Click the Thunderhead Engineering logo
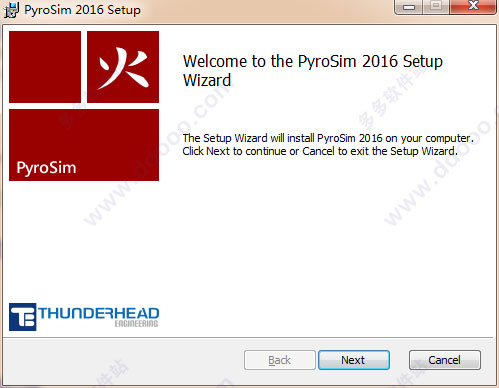The height and width of the screenshot is (388, 499). (84, 317)
